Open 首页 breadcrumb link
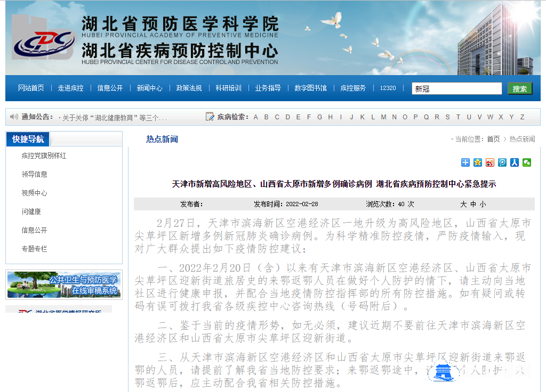Viewport: 546px width, 392px height. coord(493,139)
